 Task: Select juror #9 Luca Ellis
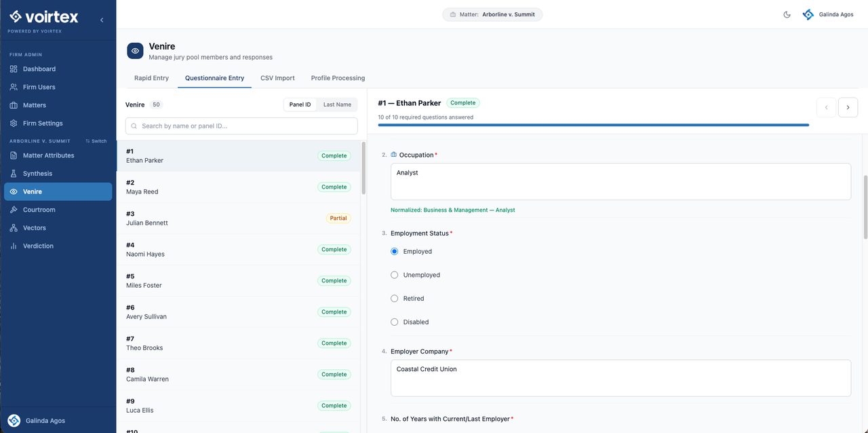pyautogui.click(x=238, y=406)
